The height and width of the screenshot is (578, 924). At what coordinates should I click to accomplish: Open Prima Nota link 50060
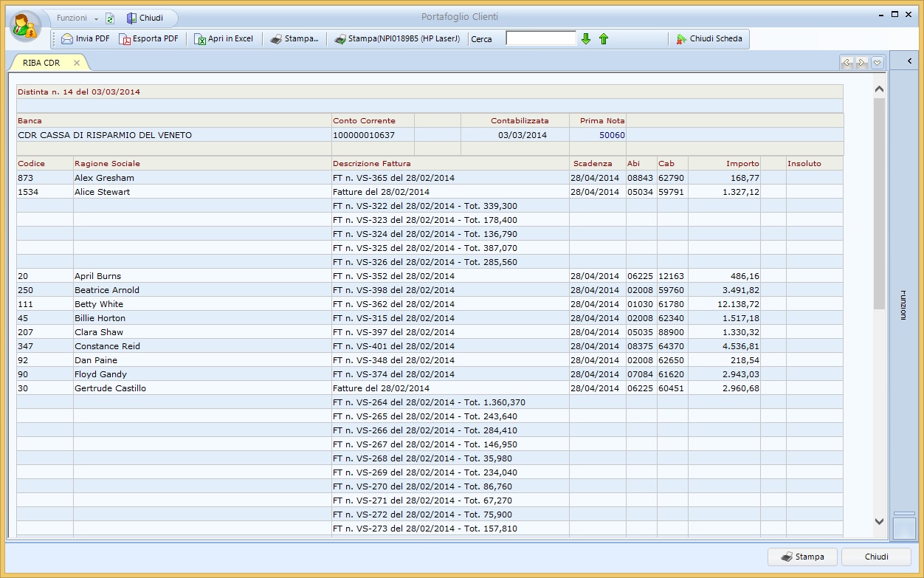point(612,135)
